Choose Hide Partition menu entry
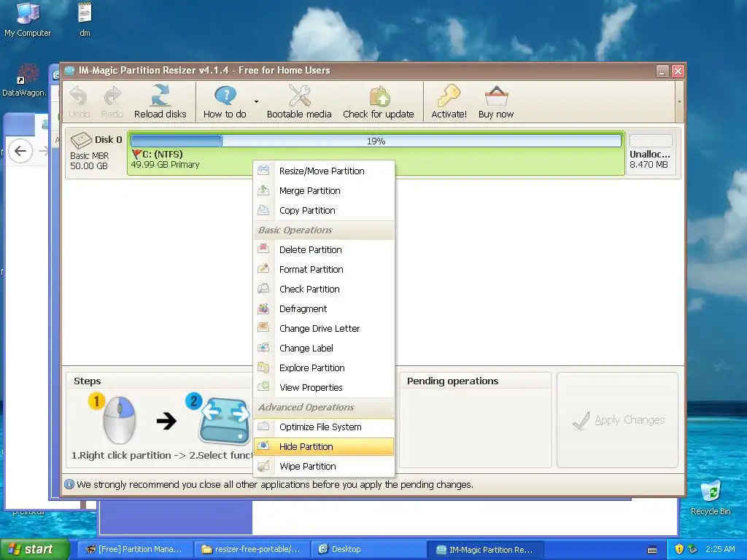Image resolution: width=747 pixels, height=560 pixels. [324, 447]
